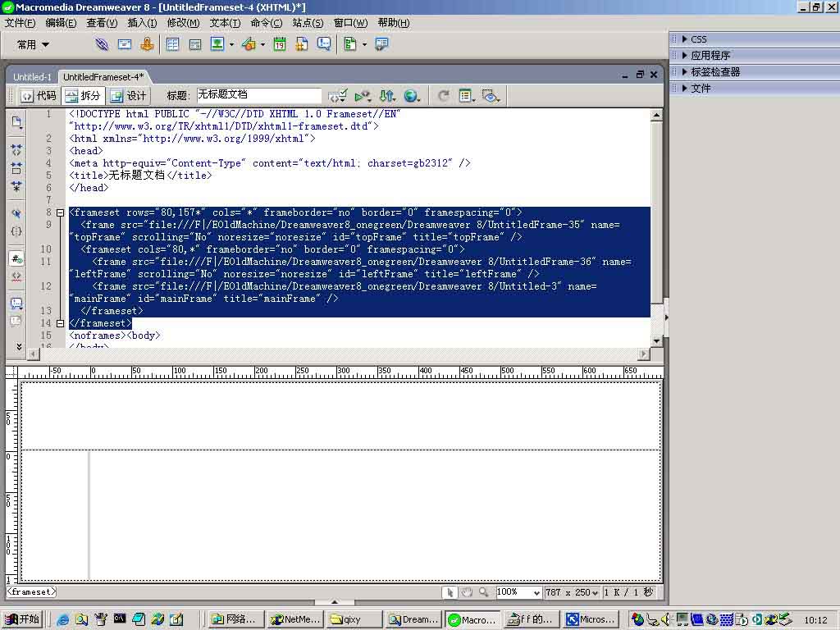Collapse full tag in coding toolbar
The height and width of the screenshot is (630, 840).
16,150
